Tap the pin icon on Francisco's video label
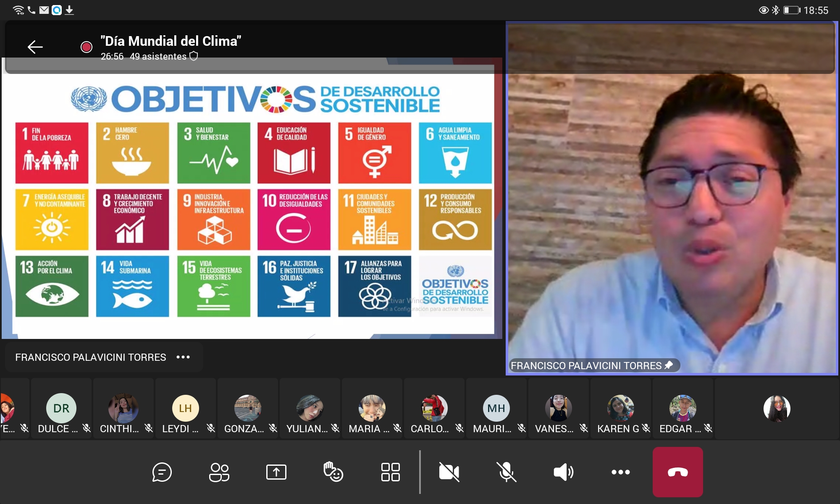840x504 pixels. 669,365
